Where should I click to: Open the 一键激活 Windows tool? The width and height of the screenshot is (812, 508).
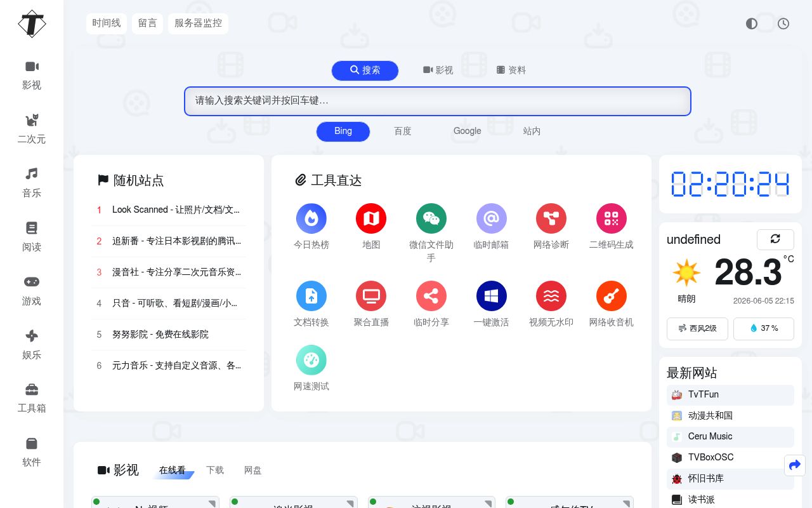click(x=491, y=304)
